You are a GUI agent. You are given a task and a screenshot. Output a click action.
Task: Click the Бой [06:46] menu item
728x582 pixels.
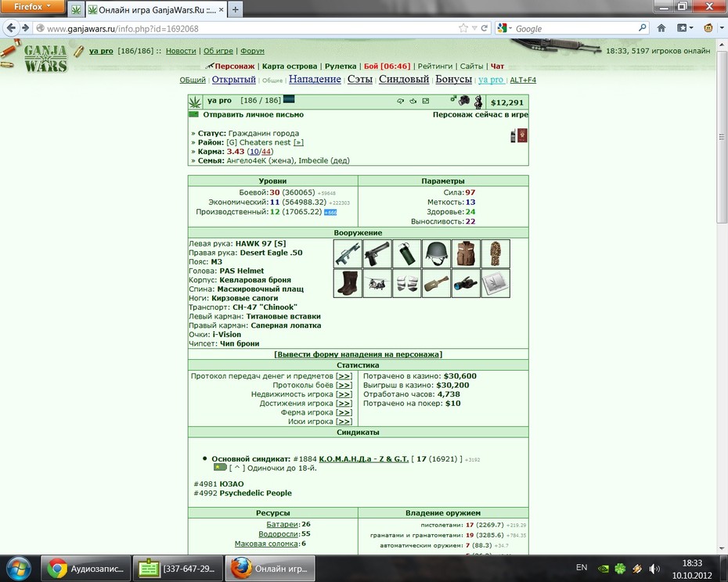click(x=387, y=66)
